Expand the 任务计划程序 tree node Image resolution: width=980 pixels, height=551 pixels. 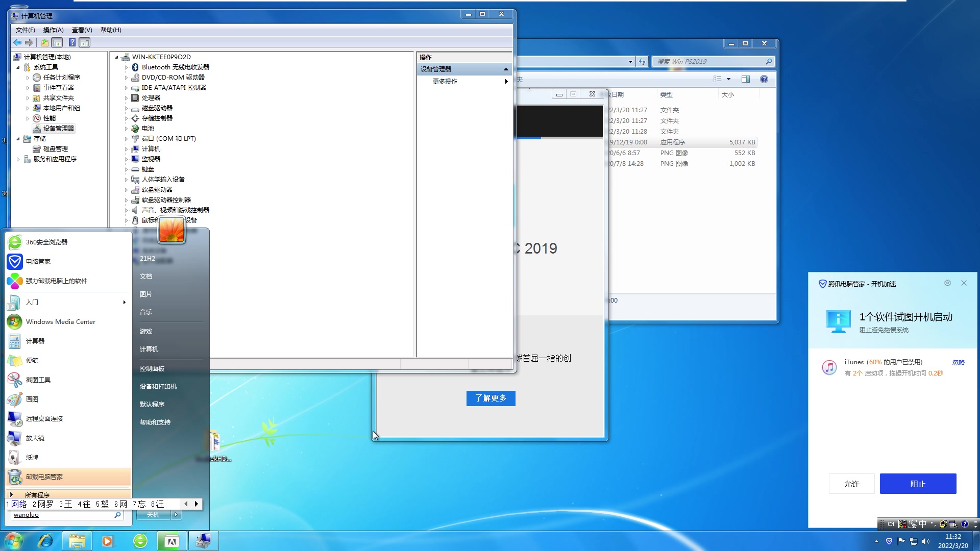[x=28, y=78]
